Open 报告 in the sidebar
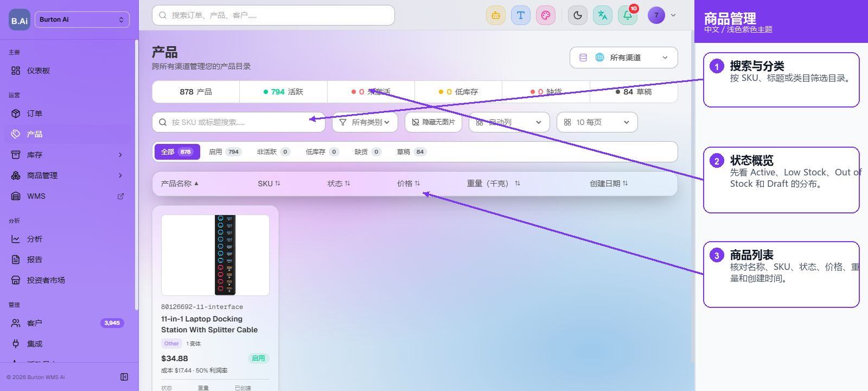The image size is (868, 391). pos(67,260)
